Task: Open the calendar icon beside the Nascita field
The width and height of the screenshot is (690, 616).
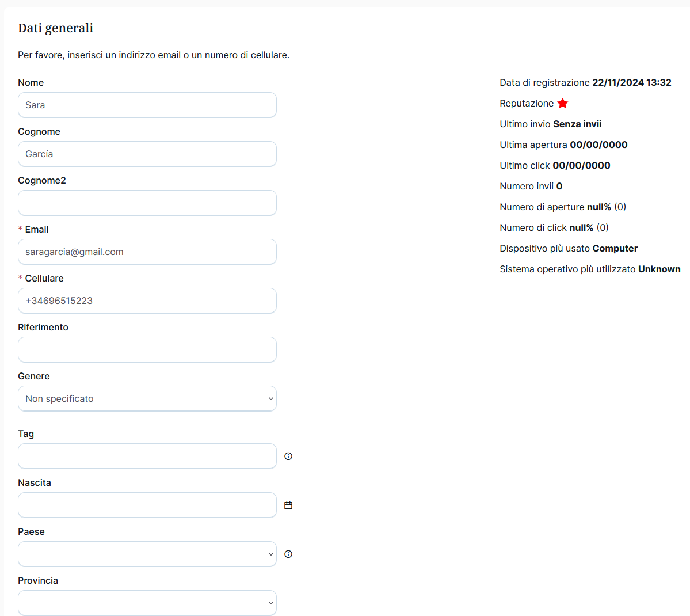Action: point(288,505)
